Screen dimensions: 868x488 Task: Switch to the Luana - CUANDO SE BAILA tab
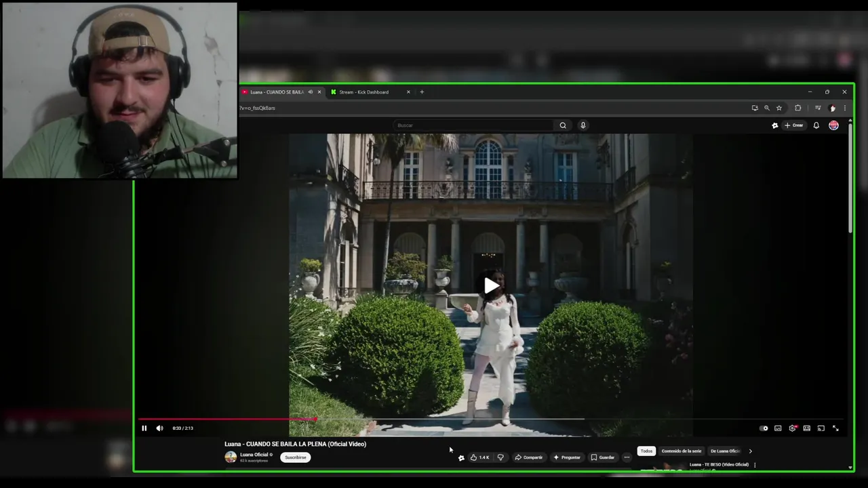[x=277, y=92]
